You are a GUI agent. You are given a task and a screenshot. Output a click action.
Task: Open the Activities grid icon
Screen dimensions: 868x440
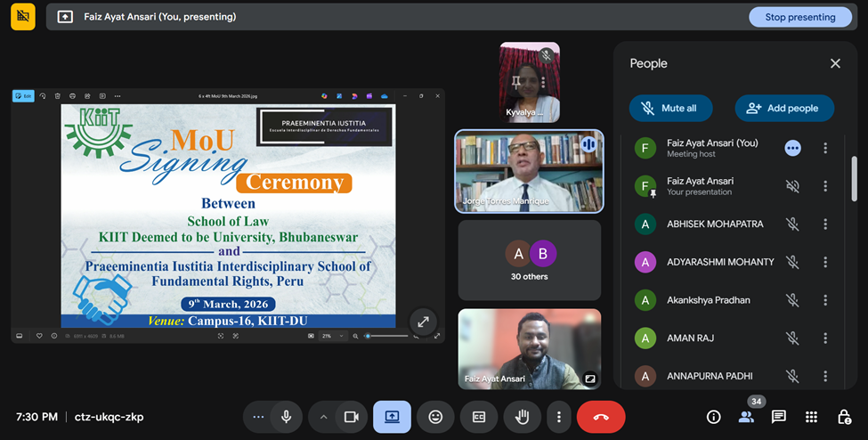pos(811,417)
